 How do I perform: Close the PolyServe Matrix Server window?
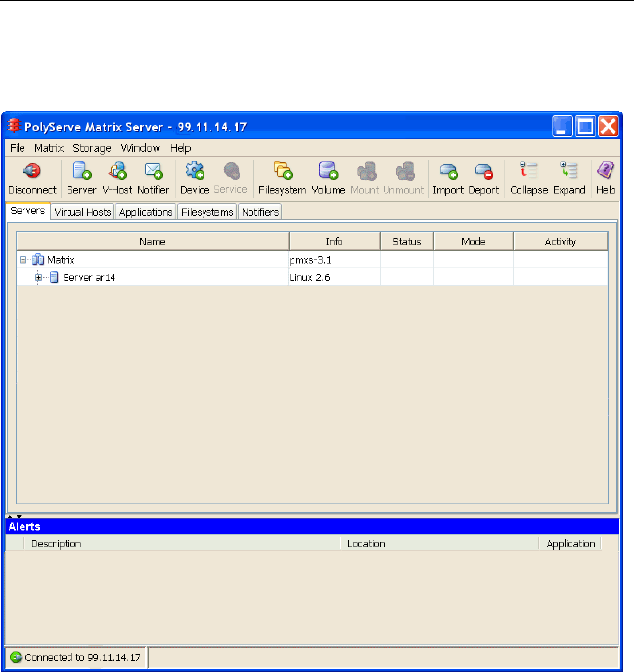tap(609, 127)
